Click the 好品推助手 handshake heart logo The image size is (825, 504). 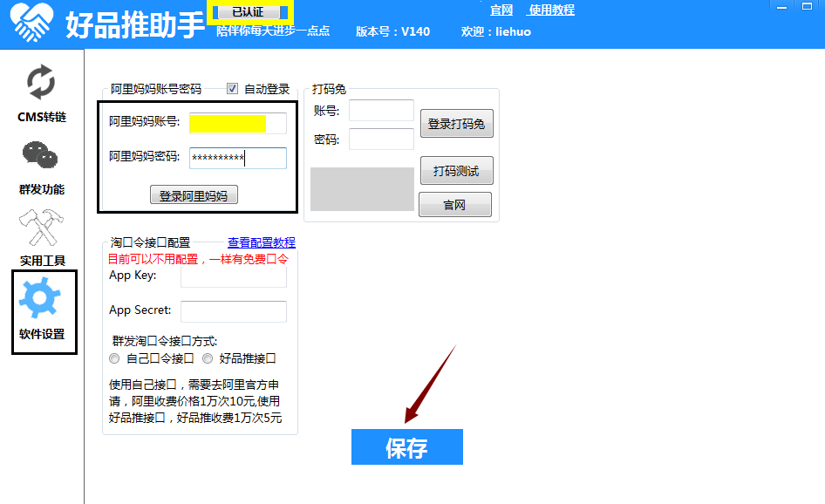(31, 22)
